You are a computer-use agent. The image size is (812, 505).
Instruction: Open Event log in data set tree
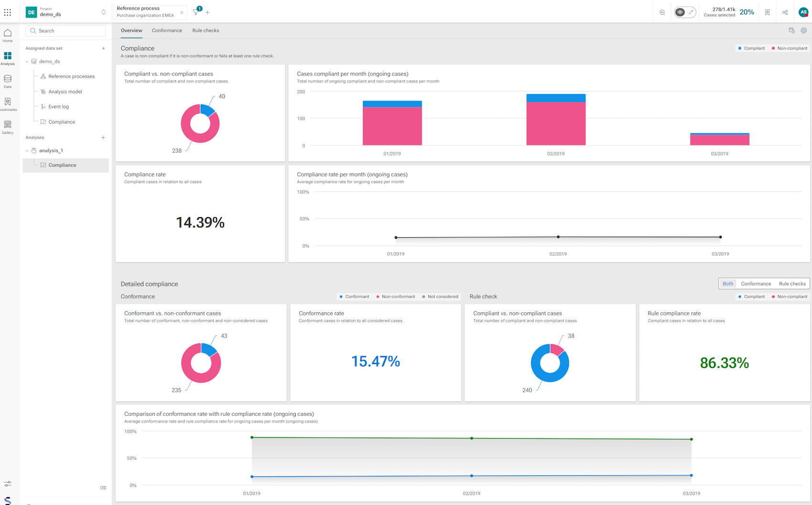point(58,107)
